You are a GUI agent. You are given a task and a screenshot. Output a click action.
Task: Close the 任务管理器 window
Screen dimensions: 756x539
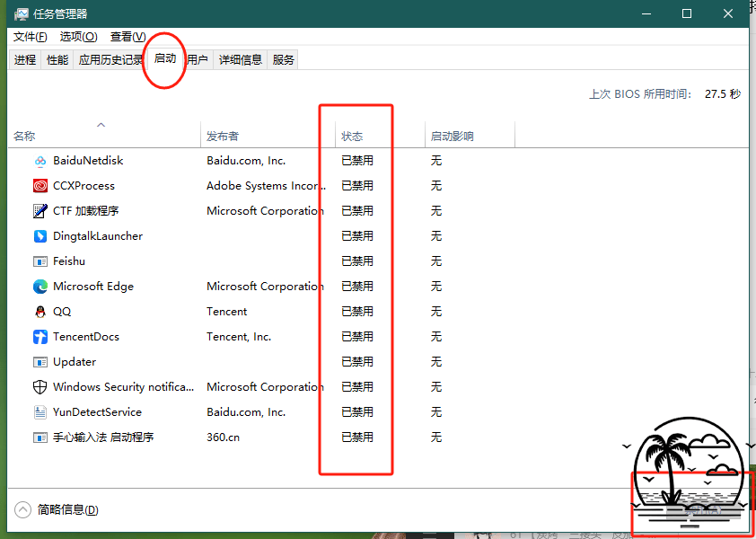click(x=728, y=14)
